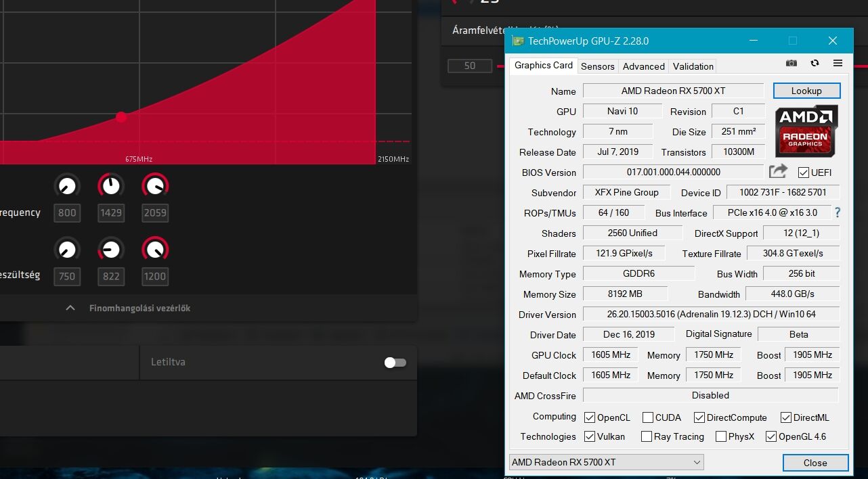The image size is (868, 479).
Task: Toggle the CUDA checkbox
Action: point(648,417)
